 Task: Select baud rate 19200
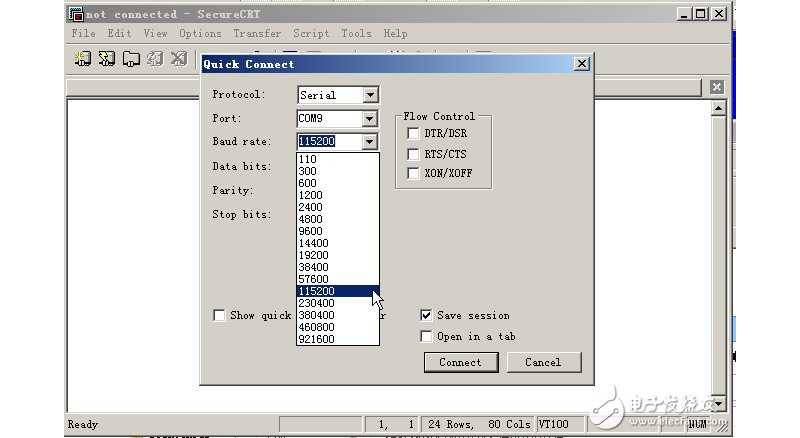[338, 255]
